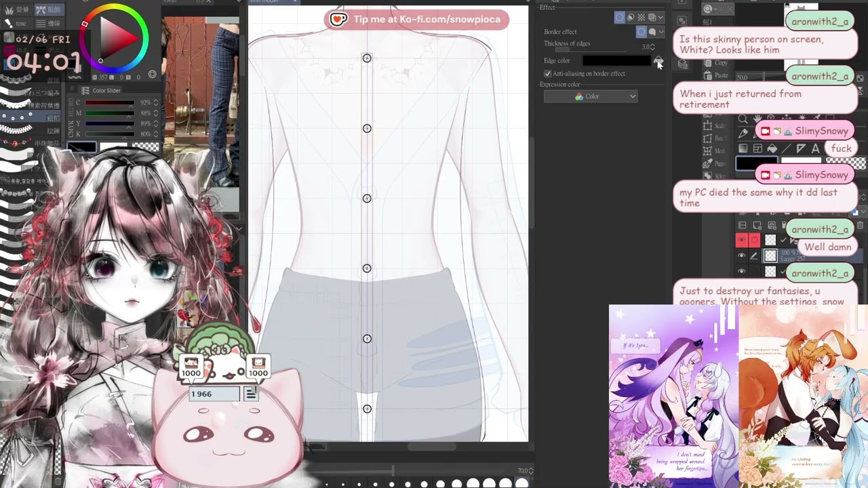
Task: Select the largest brush size preset dot
Action: (521, 483)
